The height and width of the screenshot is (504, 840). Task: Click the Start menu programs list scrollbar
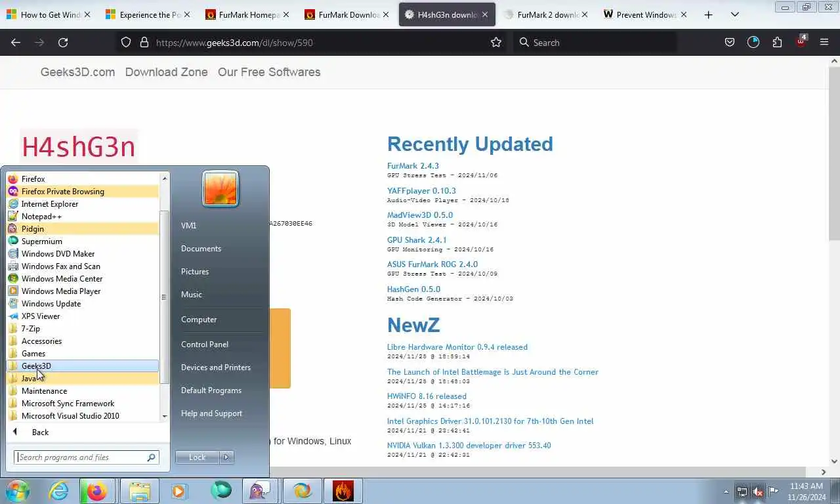[165, 297]
